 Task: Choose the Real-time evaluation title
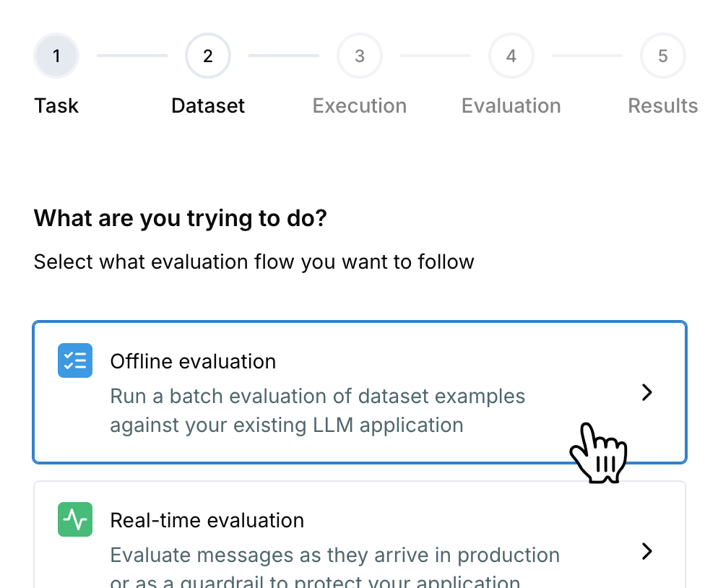(207, 520)
